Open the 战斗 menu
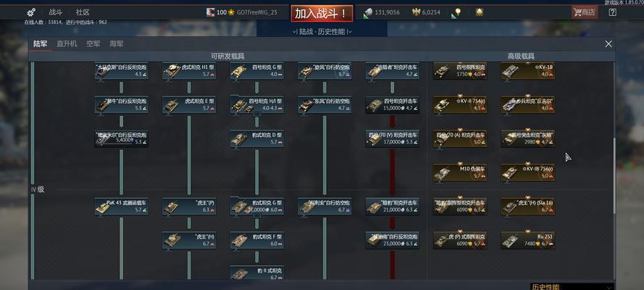644x290 pixels. (56, 12)
